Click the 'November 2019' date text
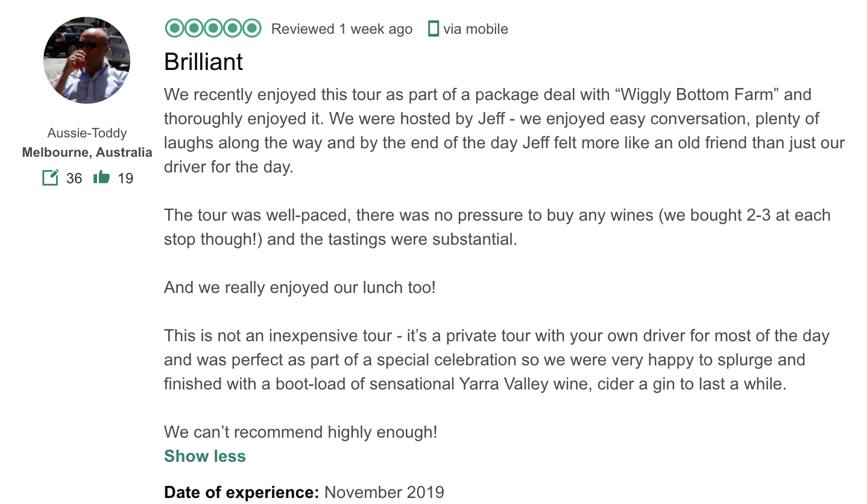Screen dimensions: 867x504 (384, 493)
